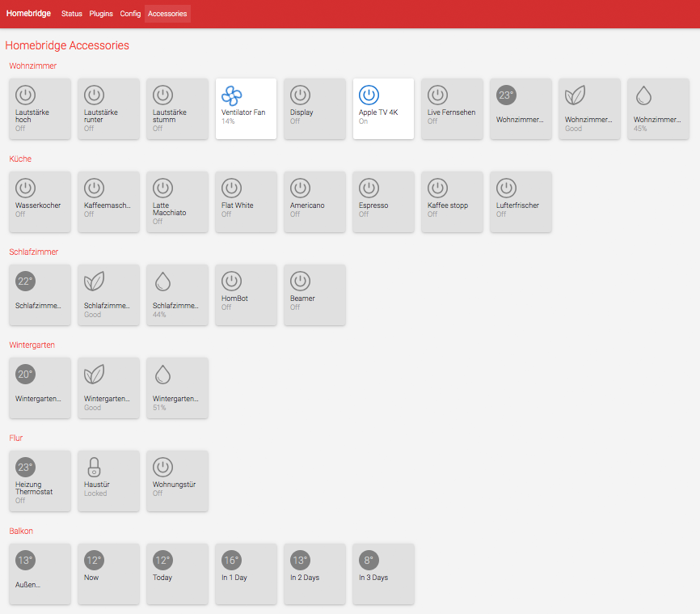
Task: Click the Heizung Thermostat 23° icon
Action: pyautogui.click(x=26, y=467)
